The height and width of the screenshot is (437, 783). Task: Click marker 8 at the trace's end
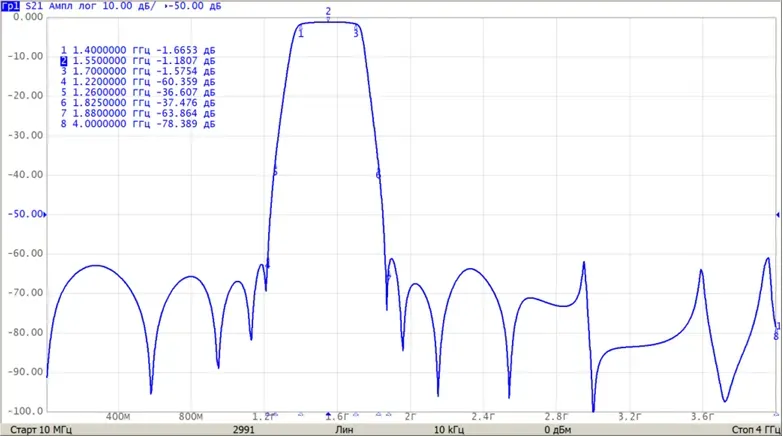click(776, 336)
